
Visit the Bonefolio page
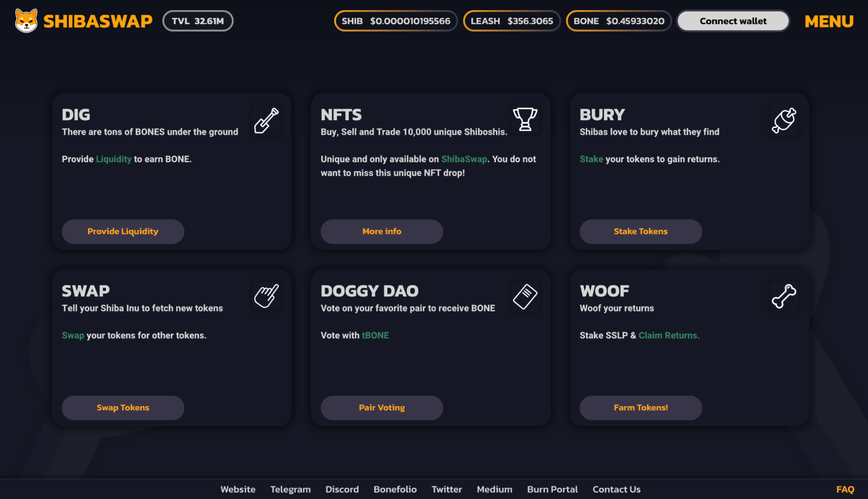pos(395,489)
